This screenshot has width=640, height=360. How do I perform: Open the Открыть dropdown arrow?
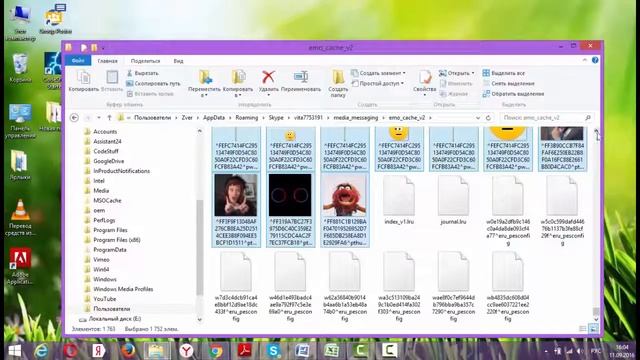coord(473,73)
